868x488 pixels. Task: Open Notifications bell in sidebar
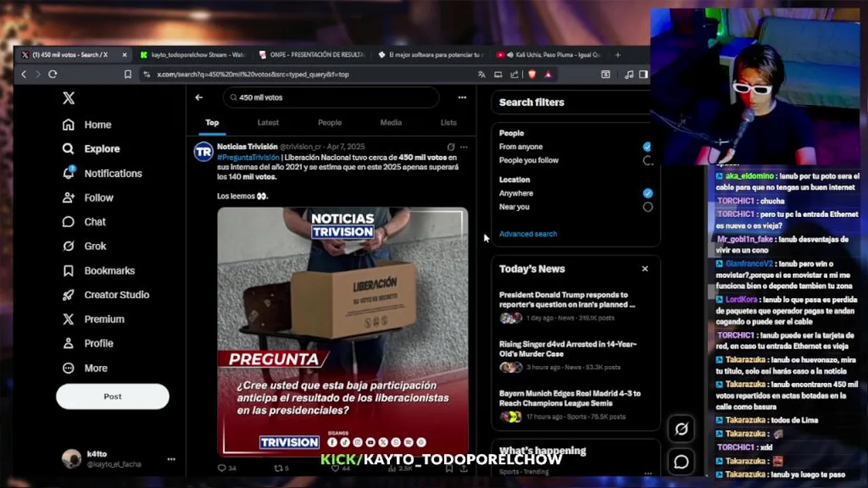102,174
